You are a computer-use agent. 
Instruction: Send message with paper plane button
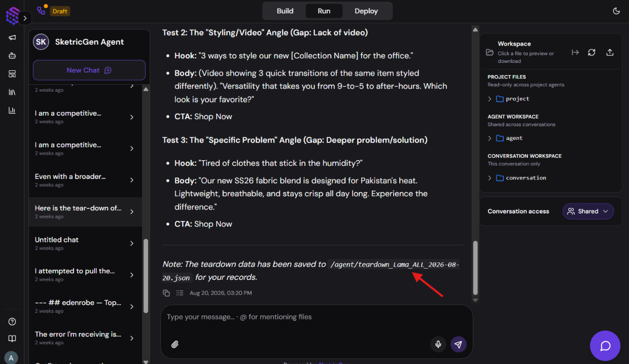click(459, 344)
